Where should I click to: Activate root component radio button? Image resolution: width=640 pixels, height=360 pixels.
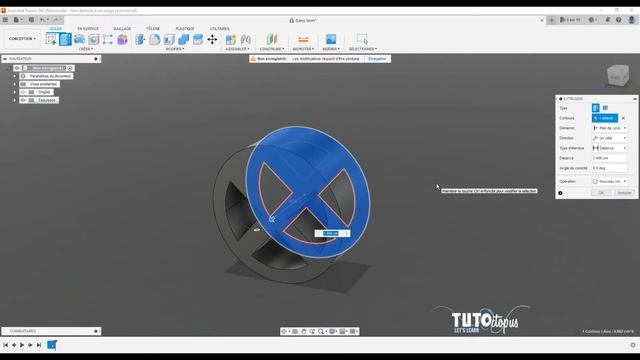point(70,68)
